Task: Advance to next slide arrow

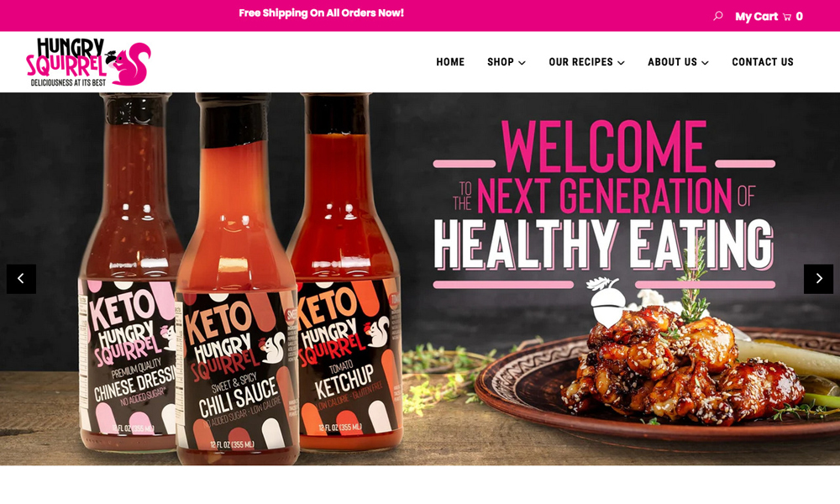Action: 818,279
